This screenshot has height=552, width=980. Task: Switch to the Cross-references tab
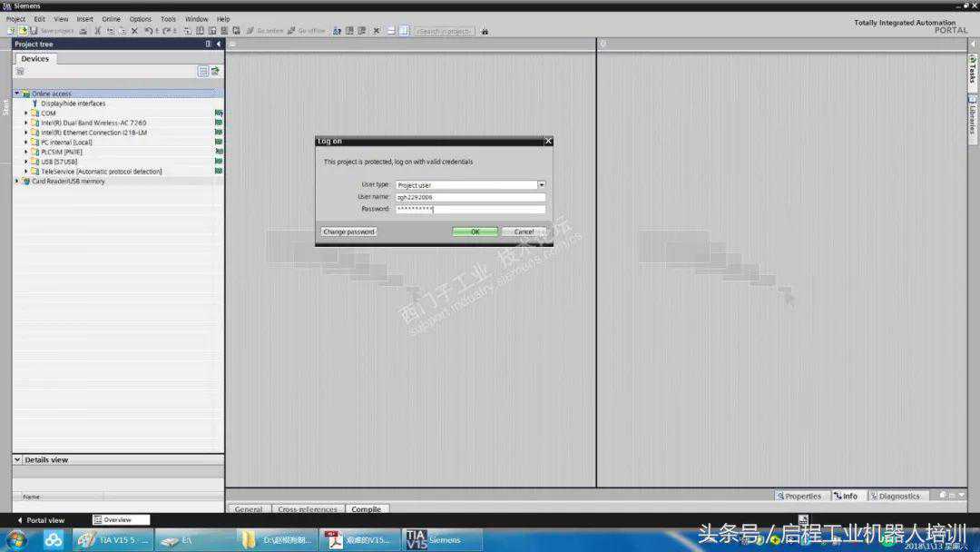point(307,509)
